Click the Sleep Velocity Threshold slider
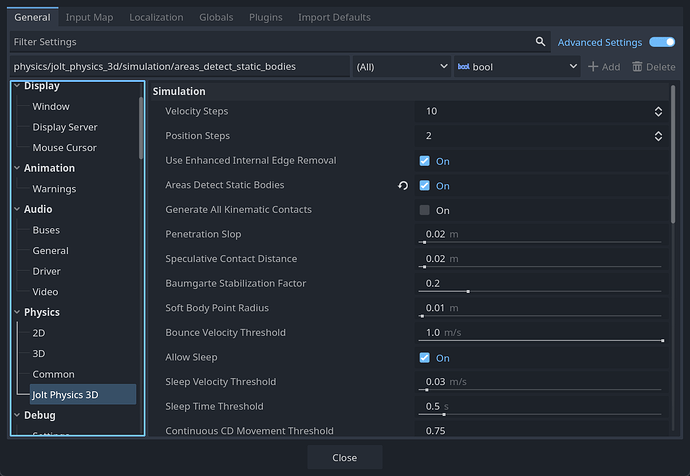This screenshot has width=690, height=476. click(540, 390)
